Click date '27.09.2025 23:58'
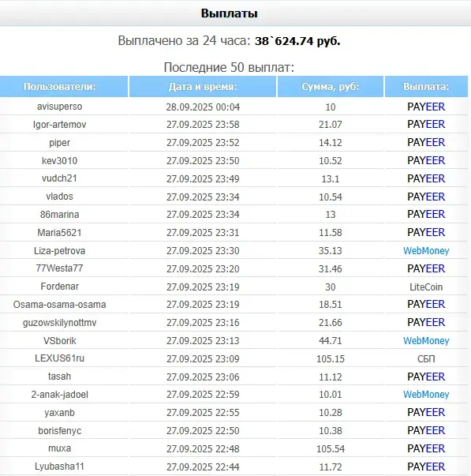Screen dimensions: 471x476 (203, 125)
